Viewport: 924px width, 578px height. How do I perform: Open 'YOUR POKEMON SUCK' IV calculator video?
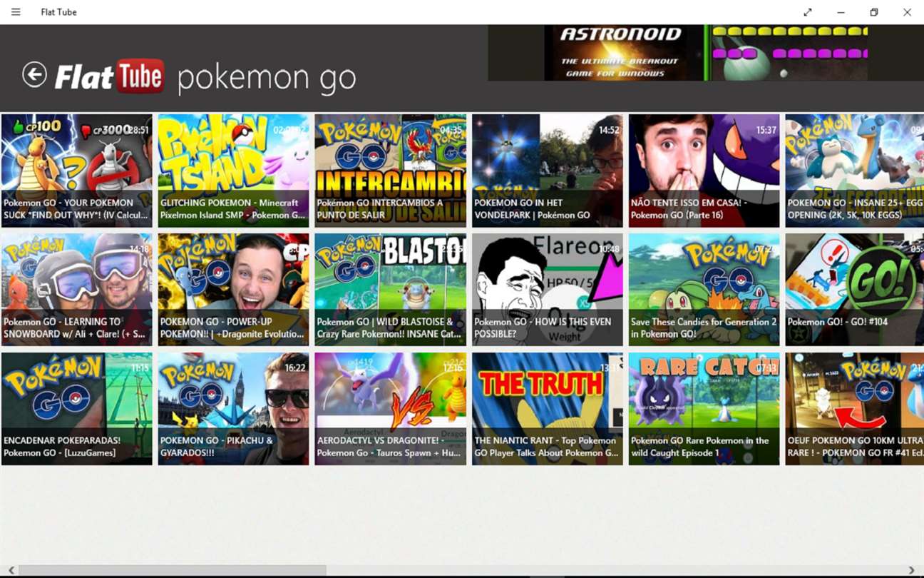(77, 171)
